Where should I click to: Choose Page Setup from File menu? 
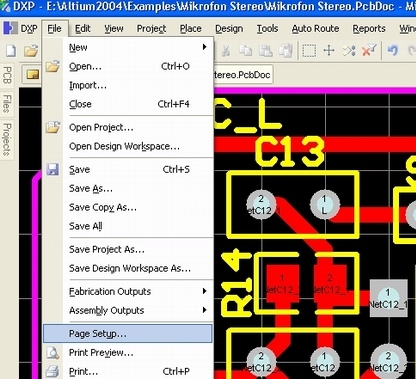click(128, 333)
